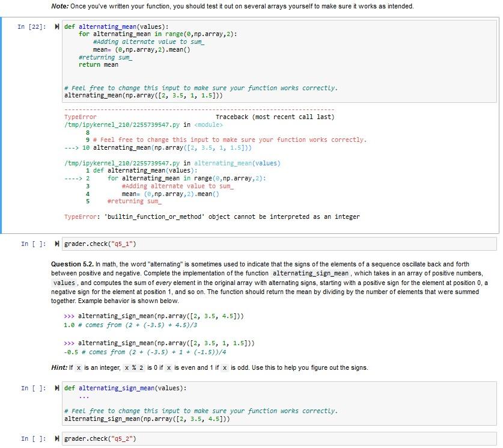Click the 'Question 5.2.' heading text

click(x=72, y=265)
